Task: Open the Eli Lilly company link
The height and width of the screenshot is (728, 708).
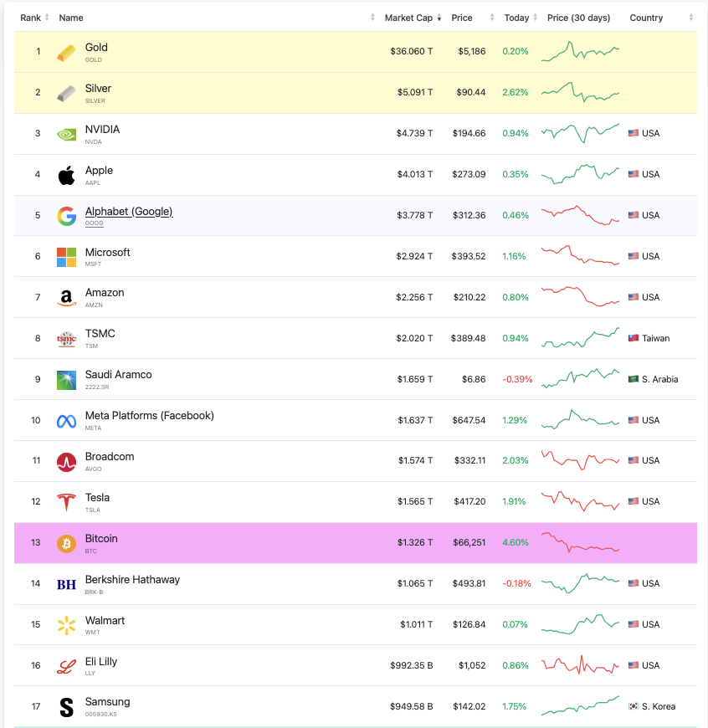Action: click(x=101, y=661)
